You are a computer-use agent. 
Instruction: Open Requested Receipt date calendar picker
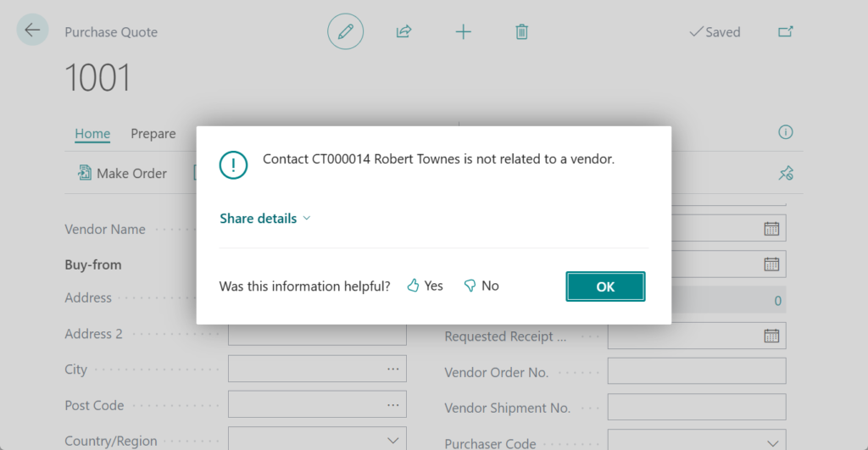[771, 336]
